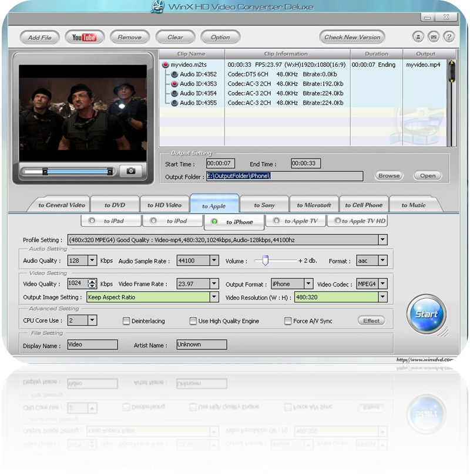Screen dimensions: 470x476
Task: Click the Video Quality spinner arrows
Action: click(92, 283)
